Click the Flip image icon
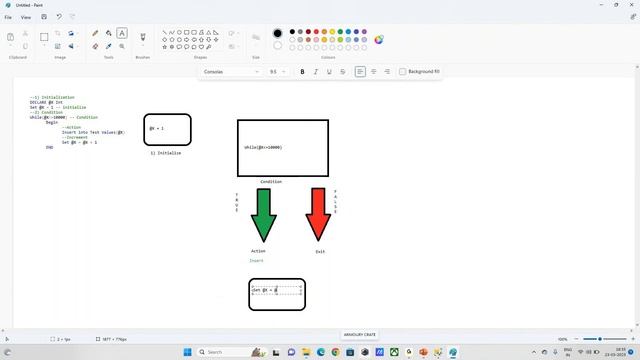Viewport: 640px width, 360px height. (71, 47)
